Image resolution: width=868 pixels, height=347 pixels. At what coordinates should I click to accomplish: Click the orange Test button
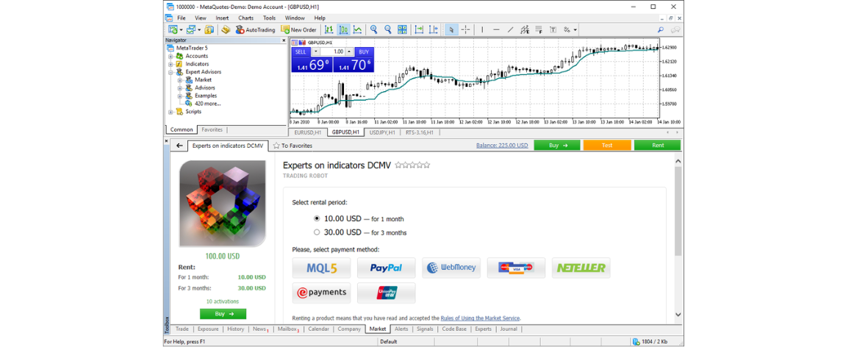pyautogui.click(x=607, y=145)
